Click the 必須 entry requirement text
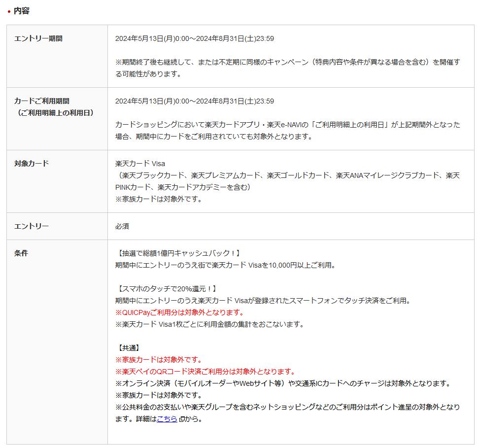 coord(122,226)
